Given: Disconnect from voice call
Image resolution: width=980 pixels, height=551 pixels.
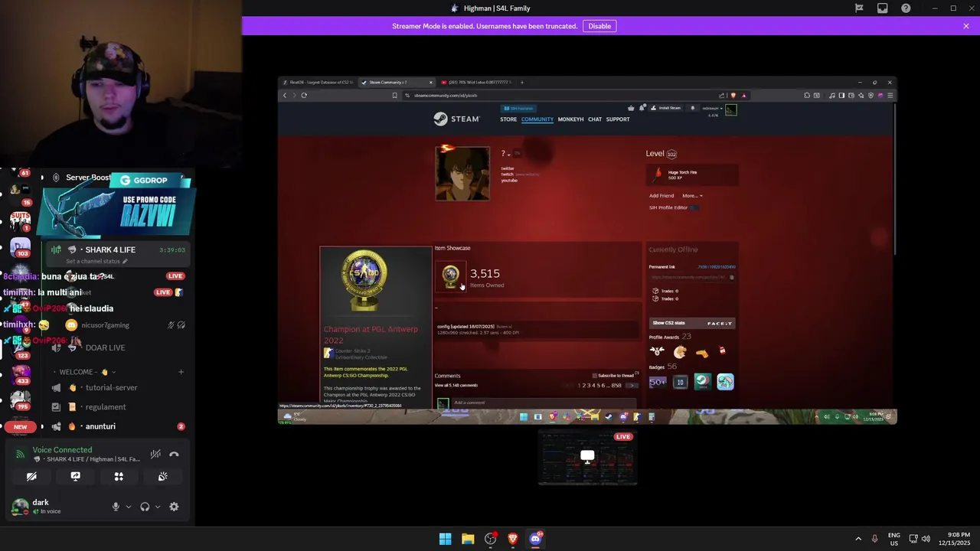Looking at the screenshot, I should coord(174,455).
